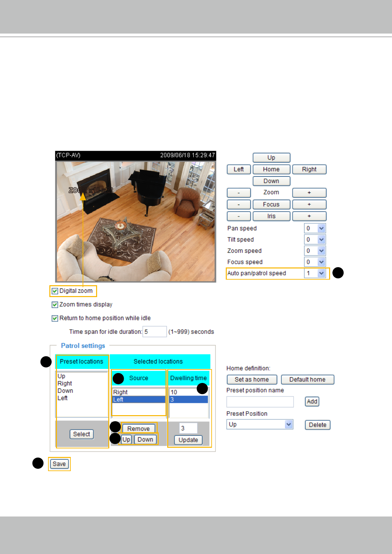The height and width of the screenshot is (554, 392).
Task: Pan the camera with the Right button
Action: tap(309, 169)
